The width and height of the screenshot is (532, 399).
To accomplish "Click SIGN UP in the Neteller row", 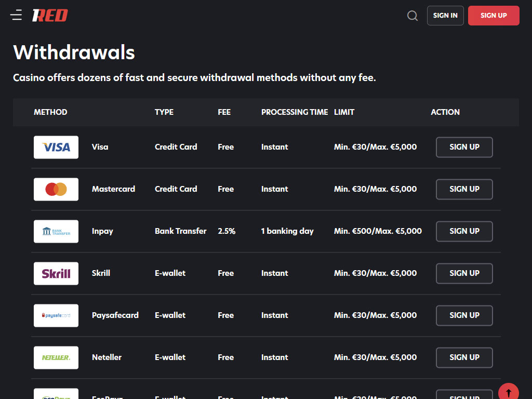I will [464, 357].
